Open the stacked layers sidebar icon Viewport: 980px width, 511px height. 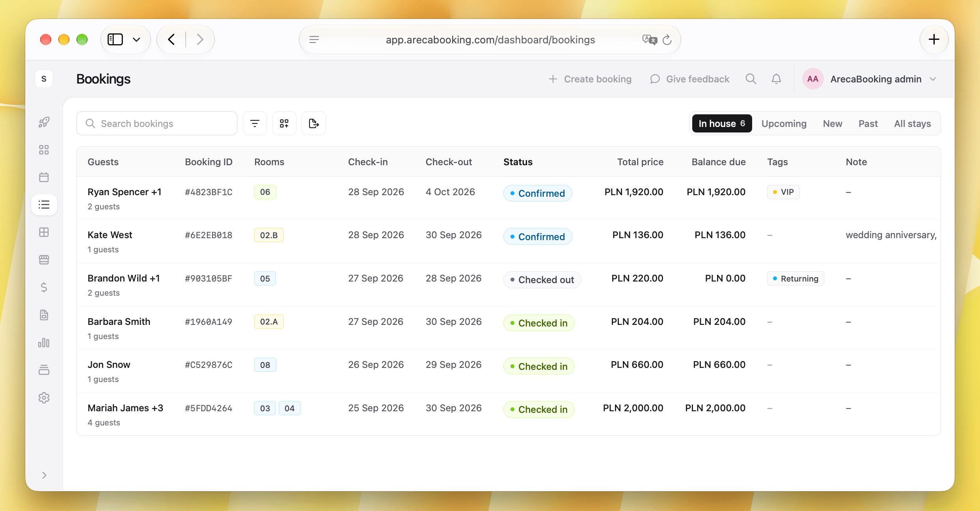(44, 370)
